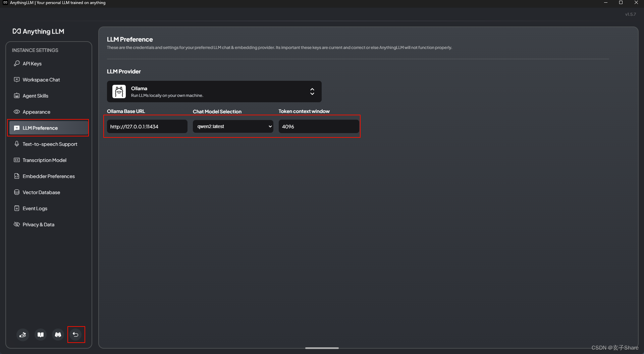Screen dimensions: 644x354
Task: Open the documentation book icon
Action: coord(41,335)
